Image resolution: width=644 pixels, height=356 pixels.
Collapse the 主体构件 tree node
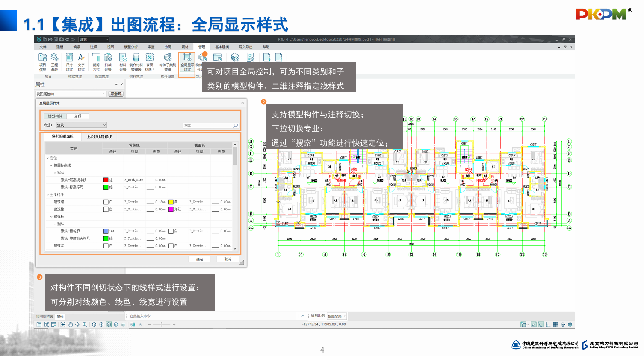point(47,195)
